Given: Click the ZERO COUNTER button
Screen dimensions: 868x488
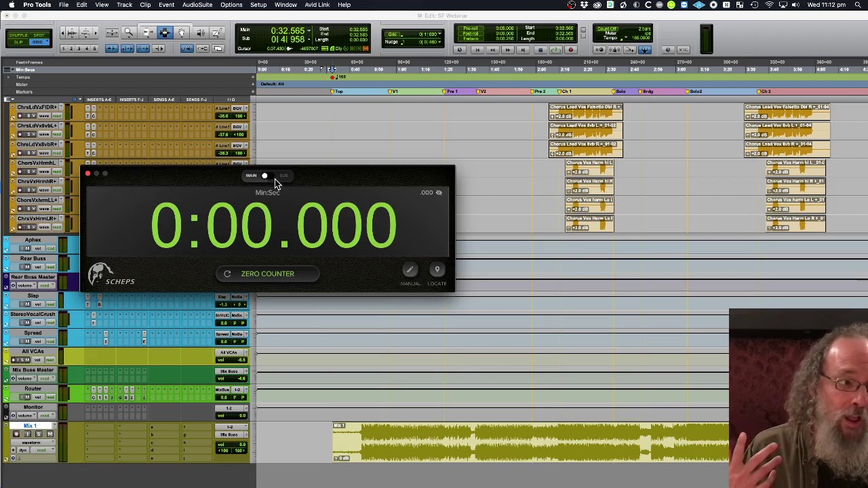Looking at the screenshot, I should coord(267,273).
